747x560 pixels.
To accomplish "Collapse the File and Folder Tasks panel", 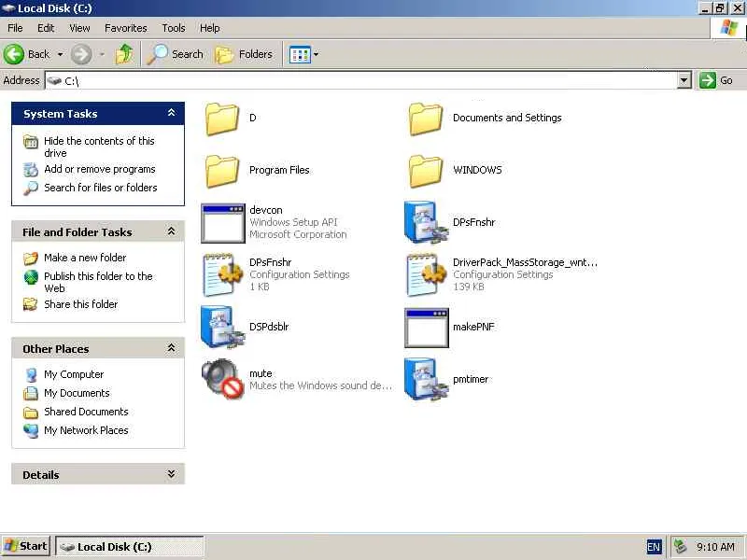I will point(172,231).
